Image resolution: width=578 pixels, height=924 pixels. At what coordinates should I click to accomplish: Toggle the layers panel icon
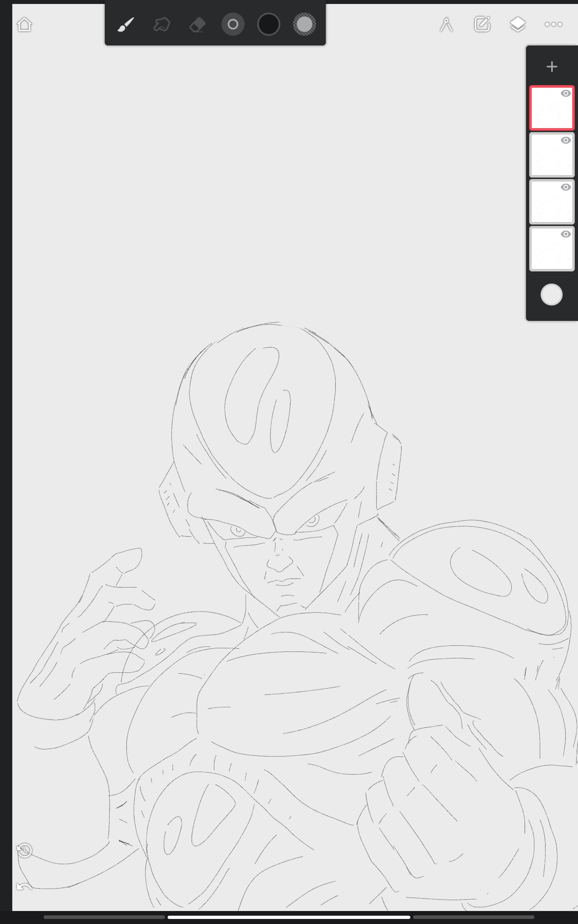point(518,25)
